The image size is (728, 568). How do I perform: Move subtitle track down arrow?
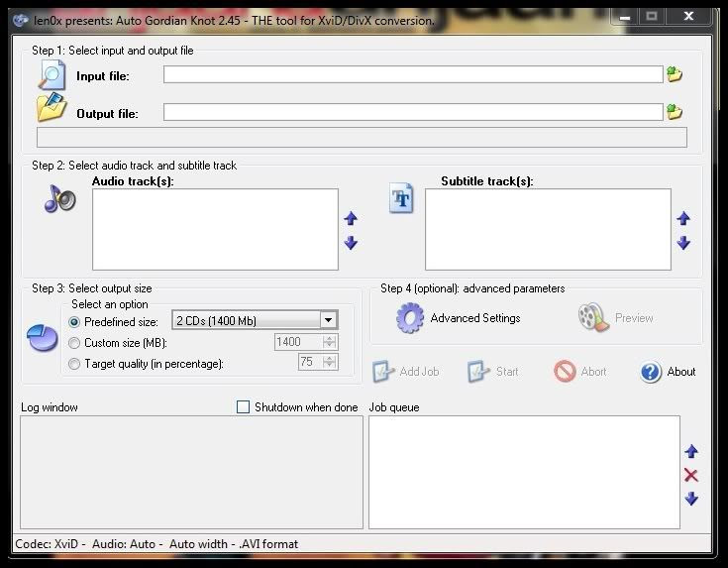tap(683, 243)
